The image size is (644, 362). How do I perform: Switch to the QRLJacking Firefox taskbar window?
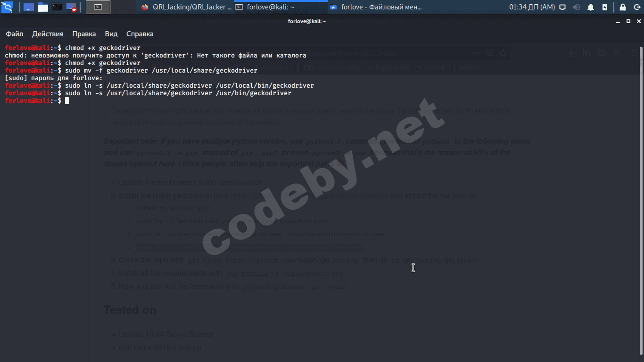click(186, 7)
